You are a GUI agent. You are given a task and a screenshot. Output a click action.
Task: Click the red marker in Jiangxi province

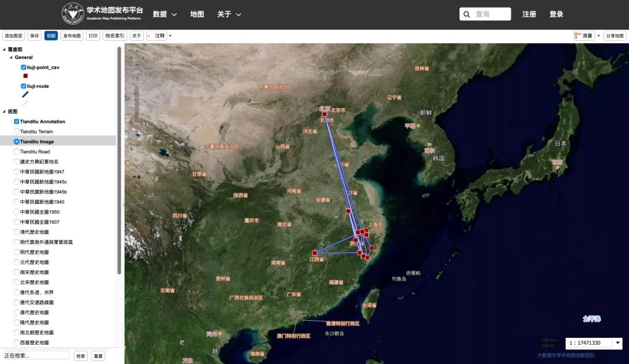tap(314, 253)
